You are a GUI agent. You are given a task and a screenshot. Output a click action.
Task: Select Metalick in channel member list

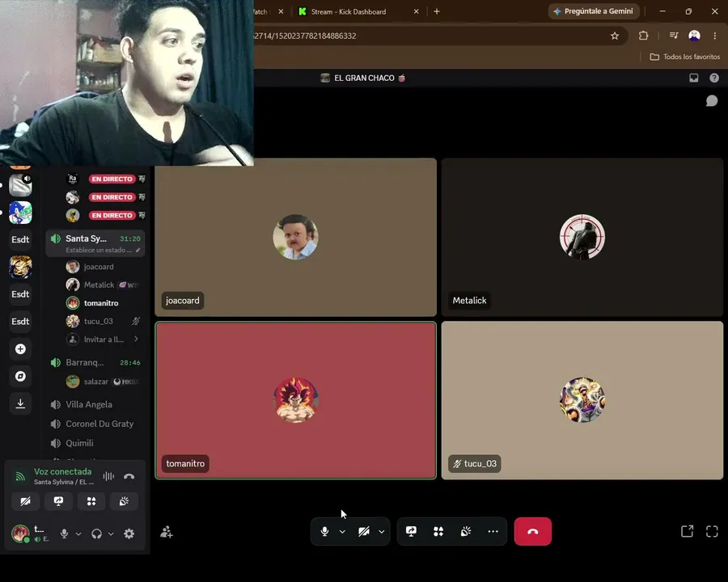coord(102,285)
